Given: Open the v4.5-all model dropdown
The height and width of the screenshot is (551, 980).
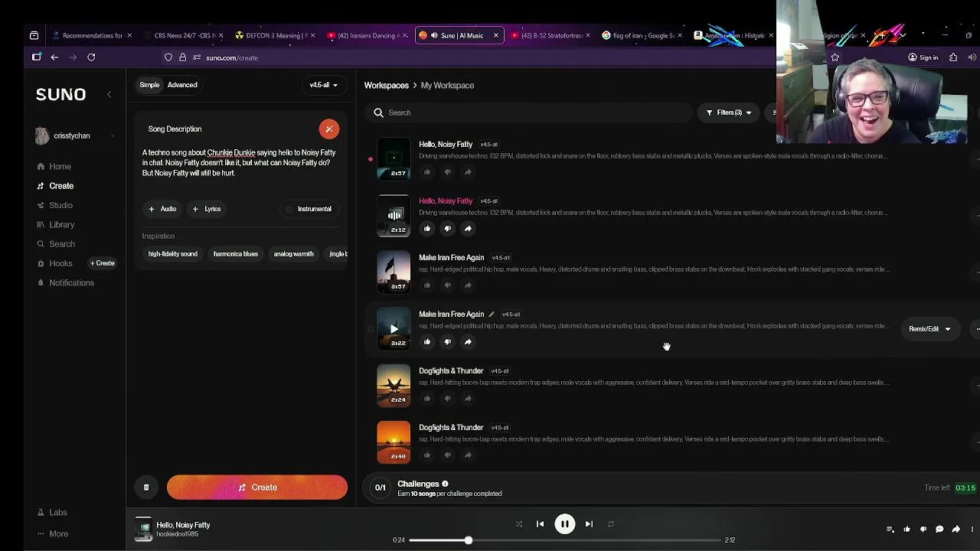Looking at the screenshot, I should 323,85.
